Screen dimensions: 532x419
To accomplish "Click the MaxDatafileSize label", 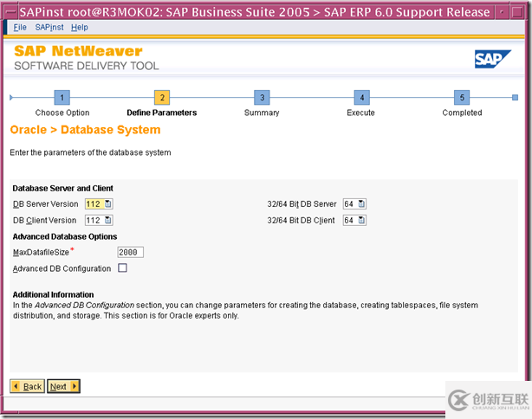I will tap(41, 252).
